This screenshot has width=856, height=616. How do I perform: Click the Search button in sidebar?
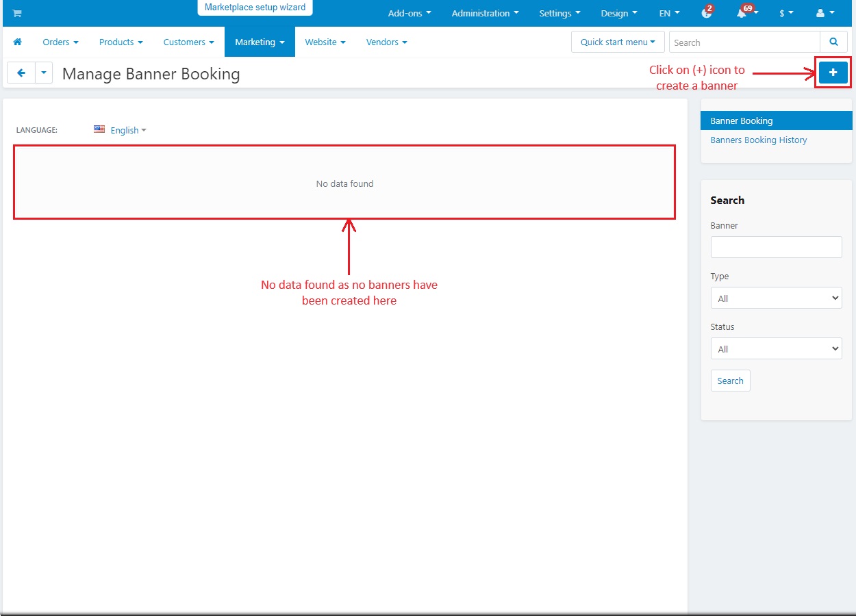tap(730, 381)
